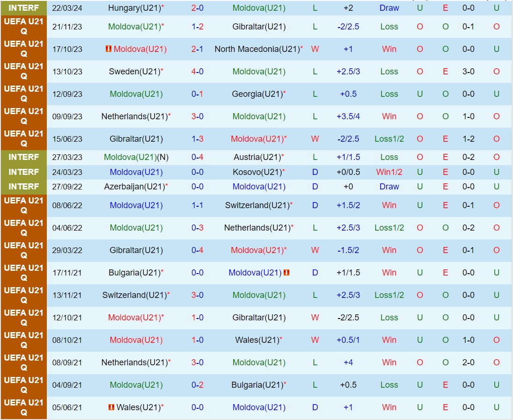513x420 pixels.
Task: Open Wales(U21) in the 08/10/21 row
Action: (257, 340)
